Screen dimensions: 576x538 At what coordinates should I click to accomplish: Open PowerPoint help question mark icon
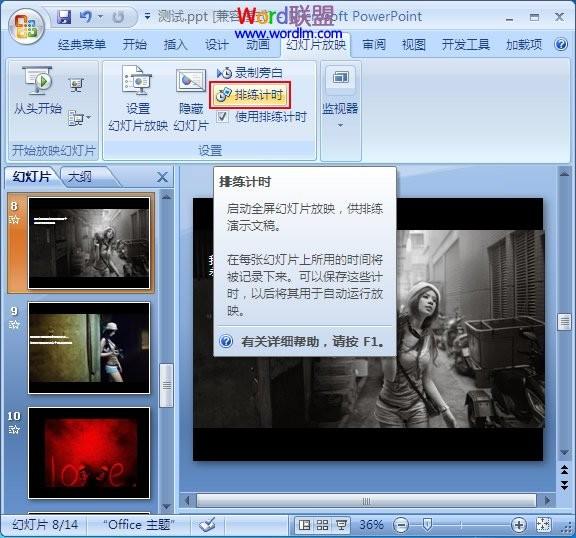pos(561,44)
